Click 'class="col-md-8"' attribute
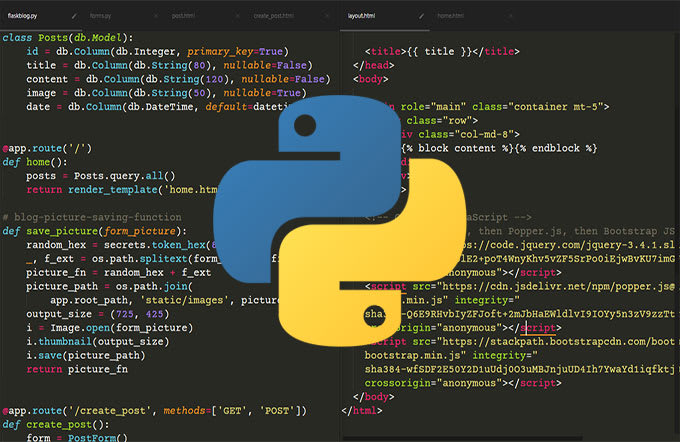 [469, 134]
